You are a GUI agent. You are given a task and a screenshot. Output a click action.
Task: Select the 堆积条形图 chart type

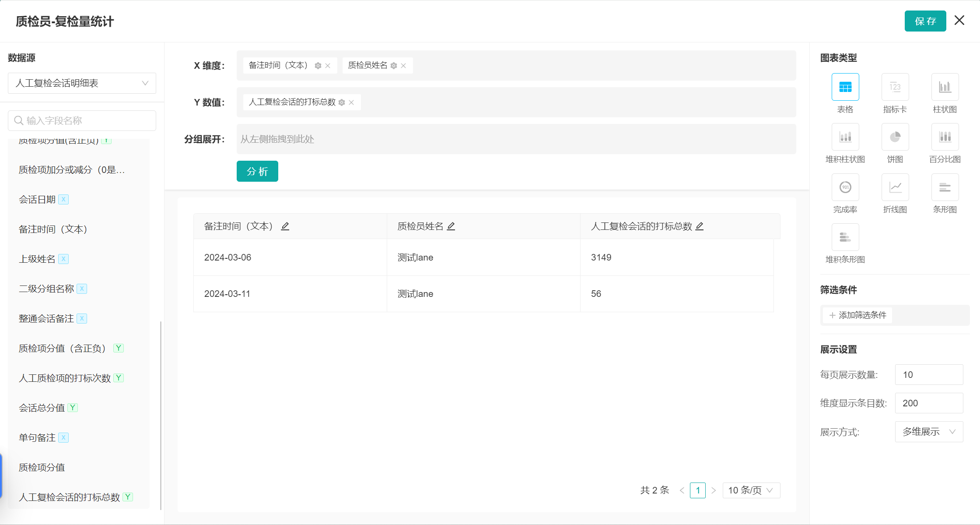845,237
